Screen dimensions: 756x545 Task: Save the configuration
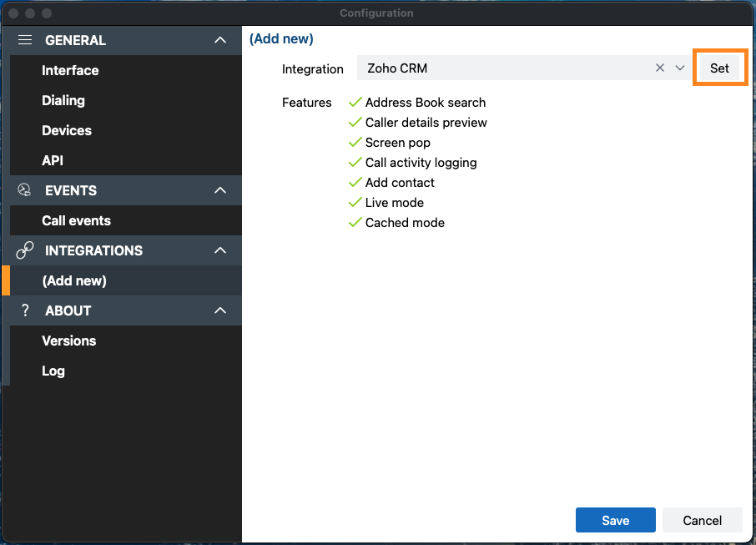[615, 520]
